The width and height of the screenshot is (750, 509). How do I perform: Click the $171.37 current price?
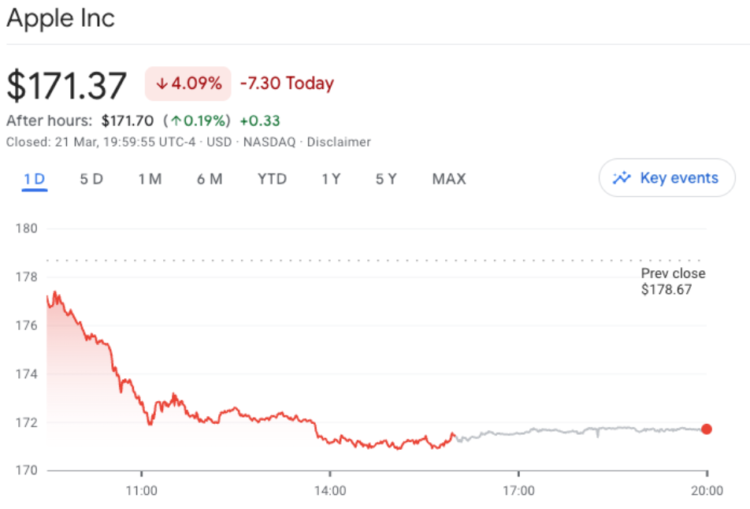pos(67,84)
